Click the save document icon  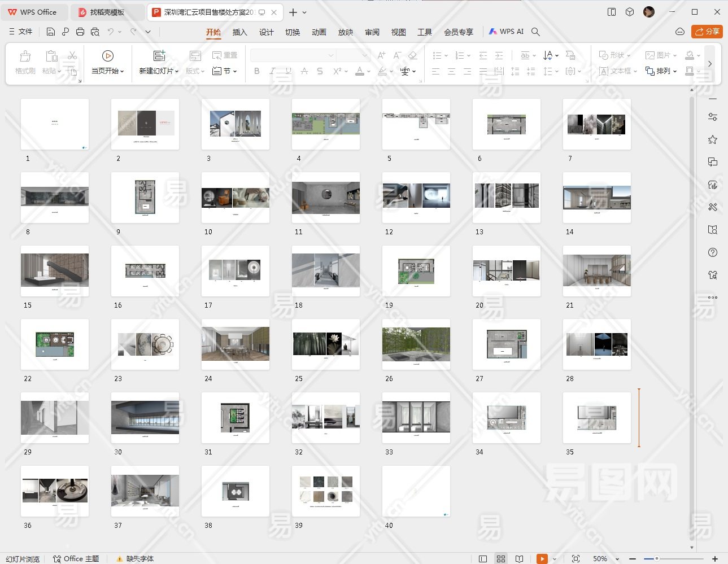click(51, 32)
